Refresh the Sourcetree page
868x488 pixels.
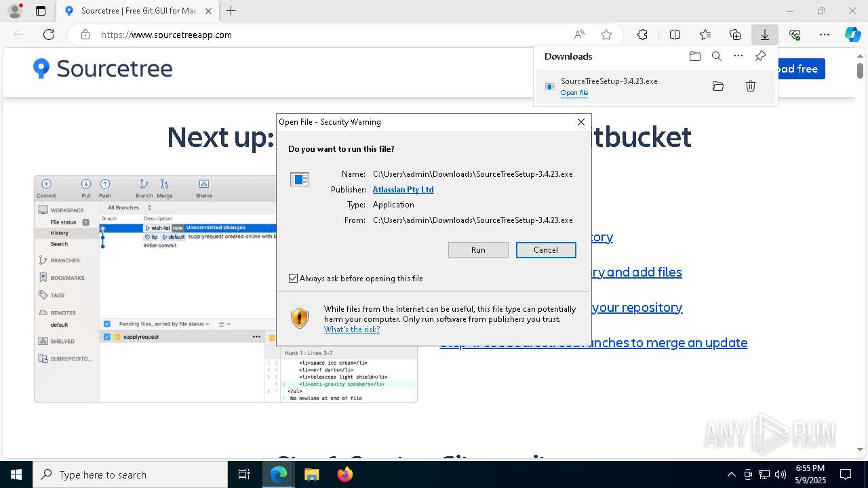49,35
